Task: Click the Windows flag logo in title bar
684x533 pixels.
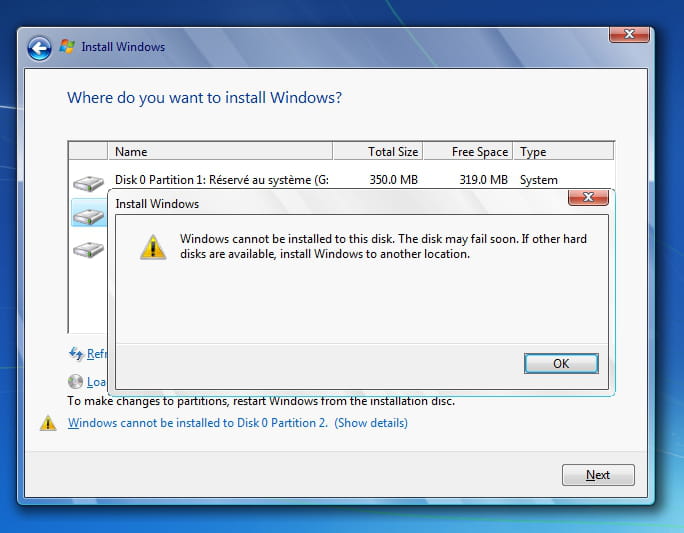Action: pos(67,46)
